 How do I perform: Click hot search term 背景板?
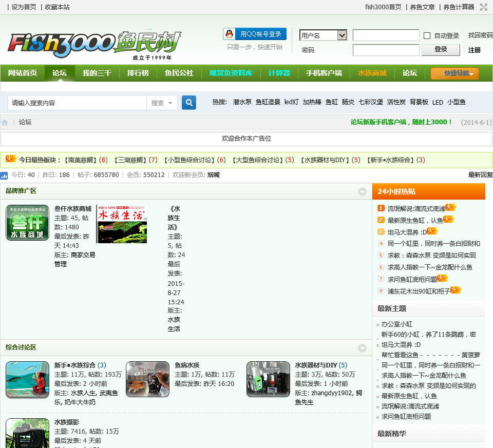(419, 102)
